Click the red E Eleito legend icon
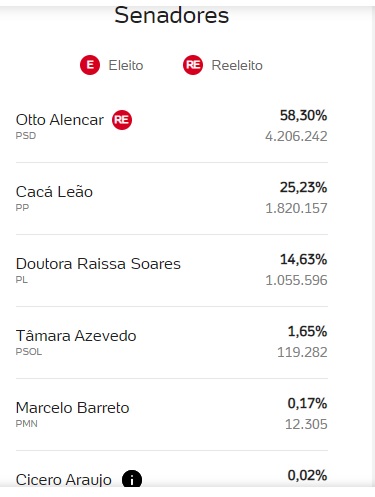 tap(90, 65)
